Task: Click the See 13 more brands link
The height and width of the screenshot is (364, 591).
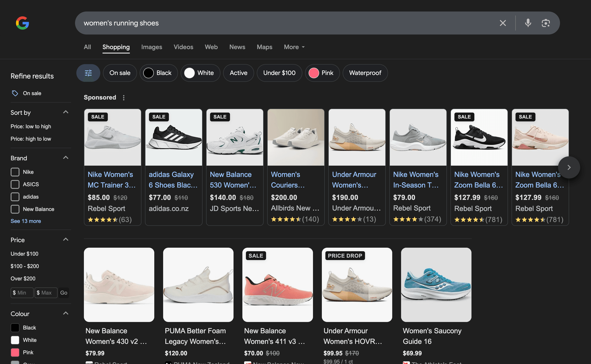Action: [26, 221]
